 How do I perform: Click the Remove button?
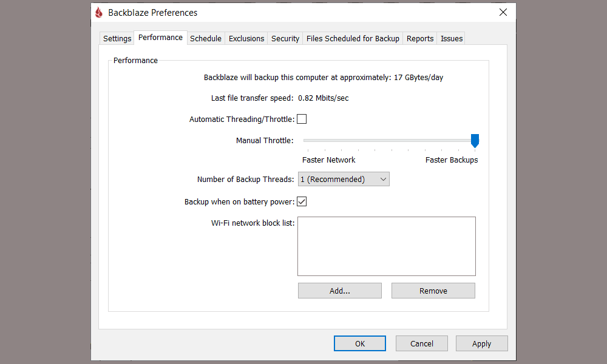[x=433, y=291]
